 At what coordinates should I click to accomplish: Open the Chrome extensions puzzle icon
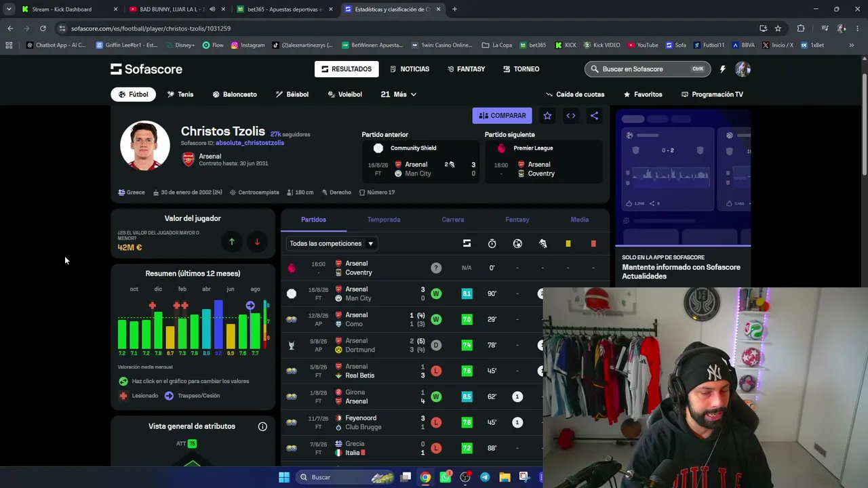[801, 28]
